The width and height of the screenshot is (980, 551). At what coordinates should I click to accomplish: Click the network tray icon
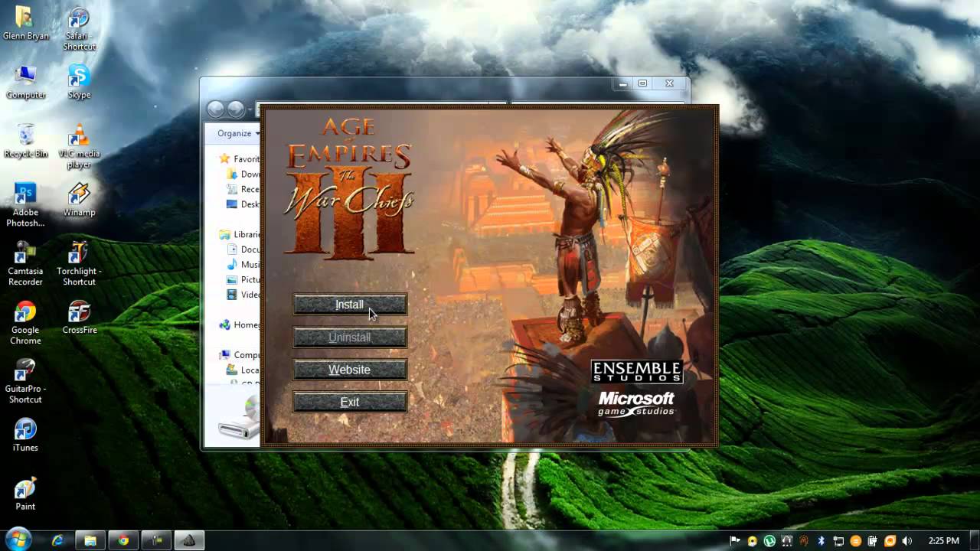(x=838, y=541)
